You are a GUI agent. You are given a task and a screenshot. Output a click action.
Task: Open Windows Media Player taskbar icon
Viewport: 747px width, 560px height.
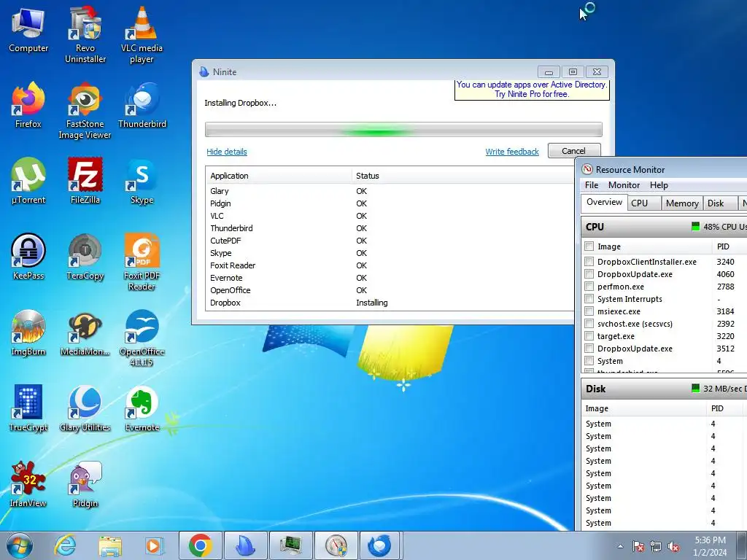point(154,545)
